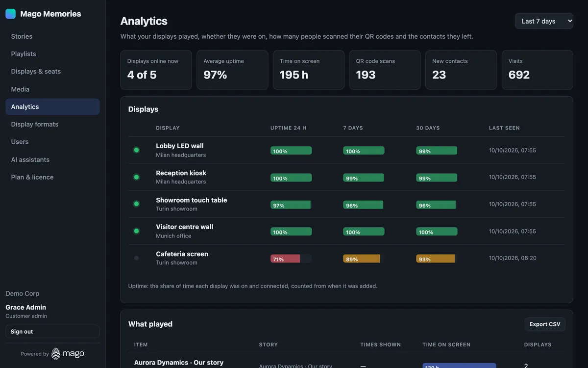
Task: Click the 7 DAYS column header
Action: (x=353, y=128)
